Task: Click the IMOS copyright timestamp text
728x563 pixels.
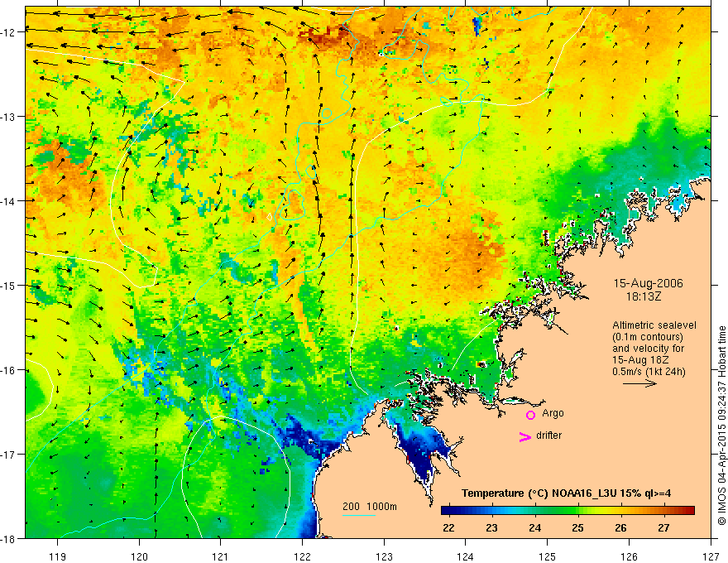Action: pos(721,426)
